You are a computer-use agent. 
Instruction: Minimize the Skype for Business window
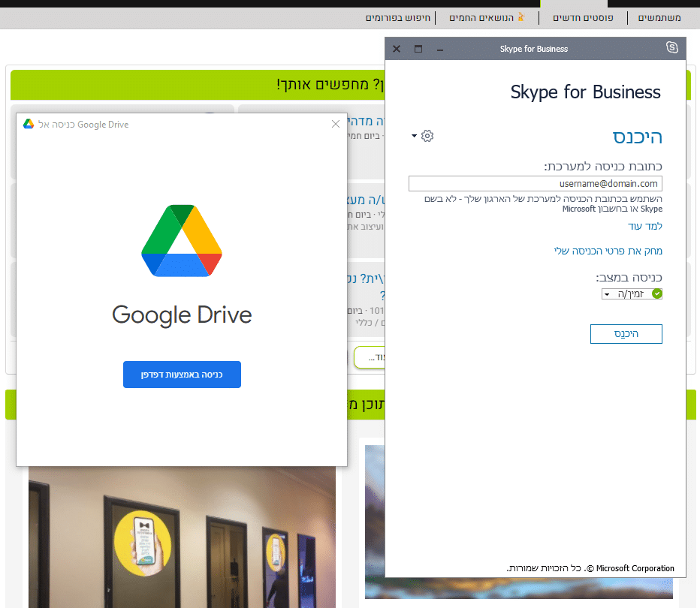click(440, 49)
